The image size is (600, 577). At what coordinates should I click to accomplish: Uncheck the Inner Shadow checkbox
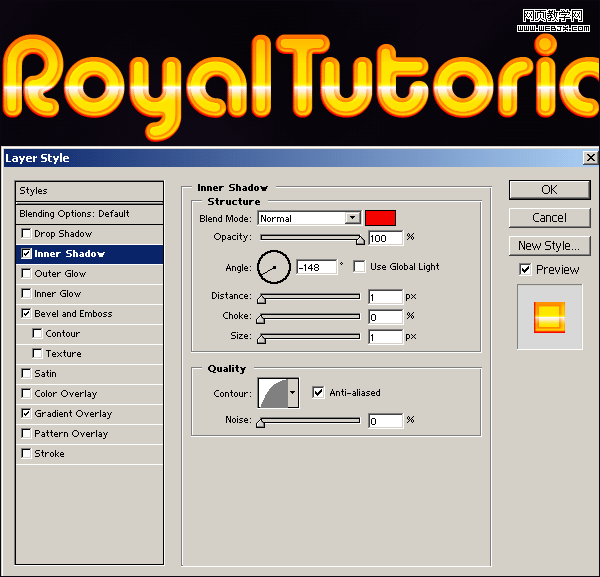coord(26,254)
